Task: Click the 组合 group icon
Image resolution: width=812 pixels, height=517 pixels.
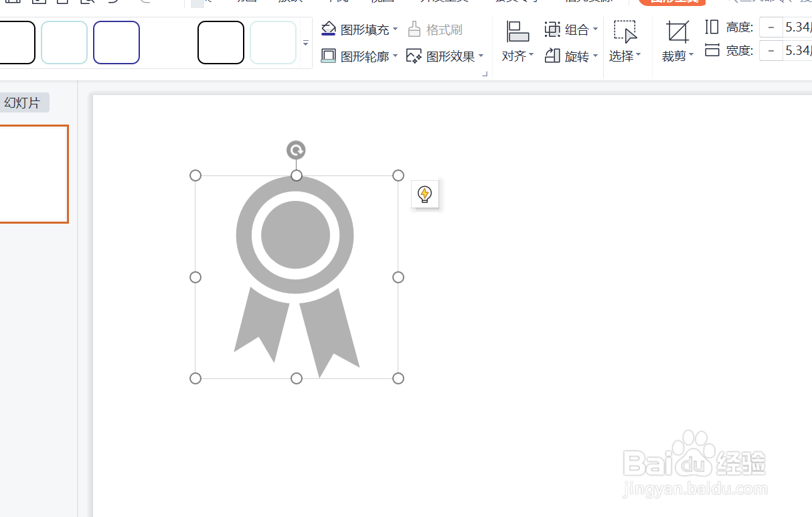Action: [x=552, y=29]
